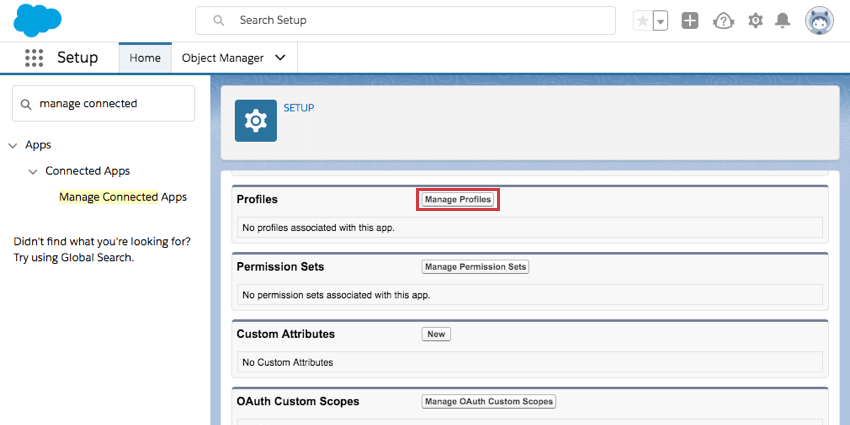Open the Object Manager tab dropdown chevron
This screenshot has width=850, height=425.
[x=280, y=58]
